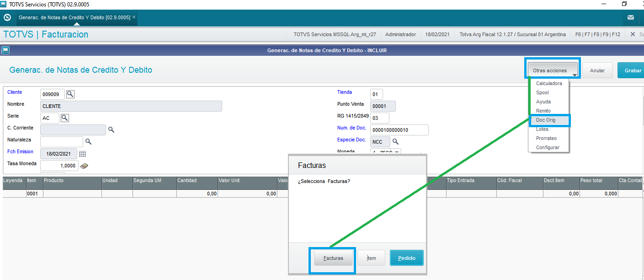Click the Cliente lookup magnifier icon
Image resolution: width=644 pixels, height=280 pixels.
coord(70,94)
